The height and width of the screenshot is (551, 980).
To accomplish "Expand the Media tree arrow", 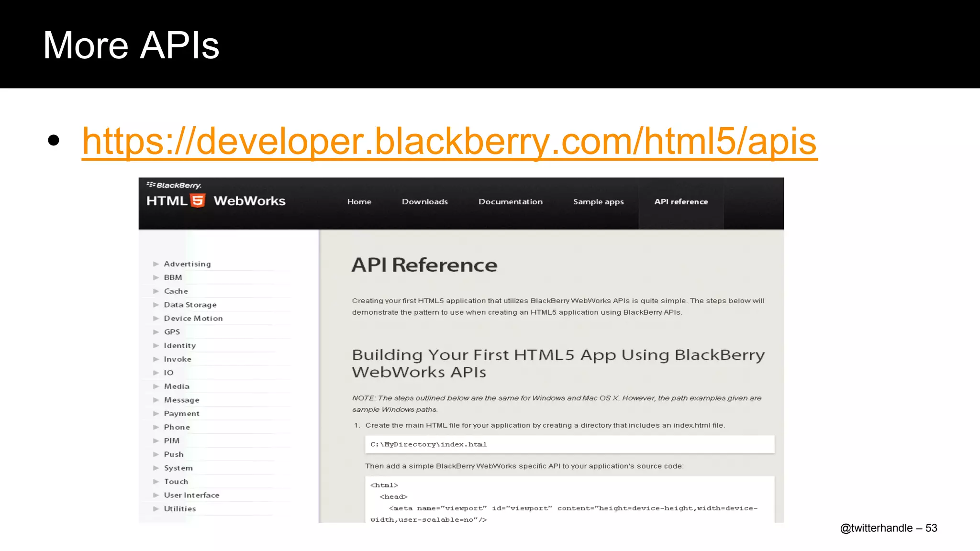I will pyautogui.click(x=156, y=386).
